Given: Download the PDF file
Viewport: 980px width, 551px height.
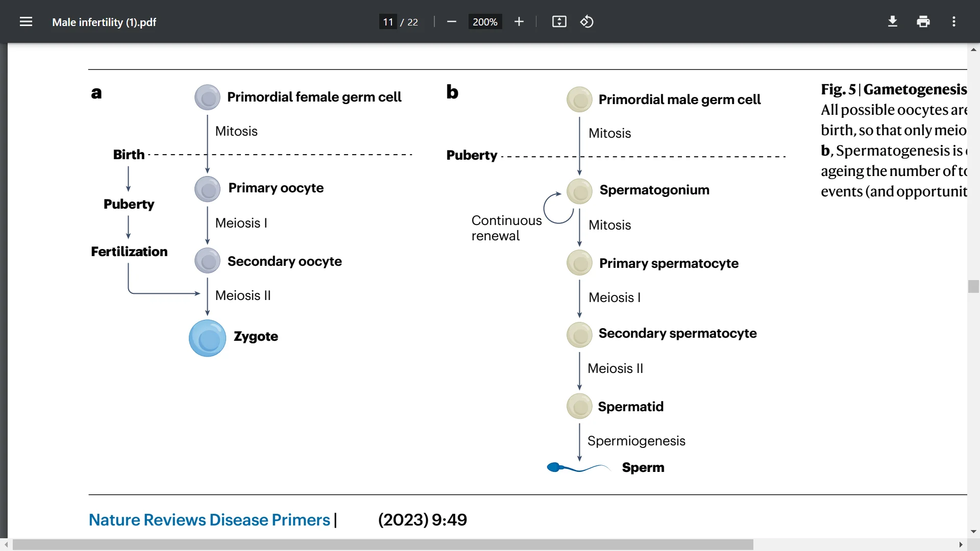Looking at the screenshot, I should tap(892, 21).
